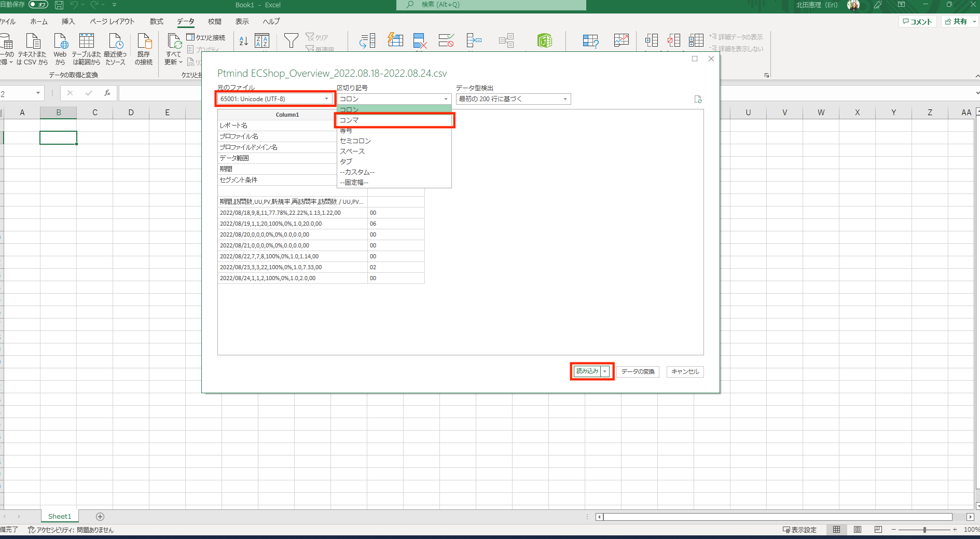Open Recent Sources icon
Viewport: 980px width, 539px height.
[115, 42]
